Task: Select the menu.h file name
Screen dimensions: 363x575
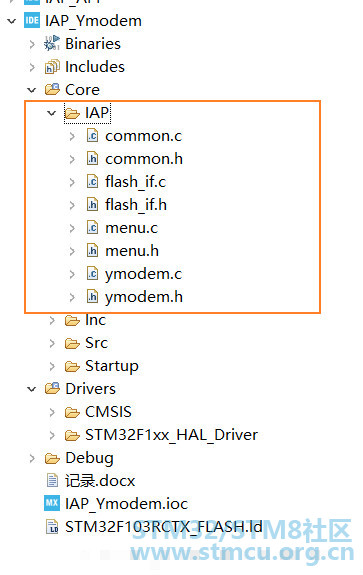Action: (132, 251)
